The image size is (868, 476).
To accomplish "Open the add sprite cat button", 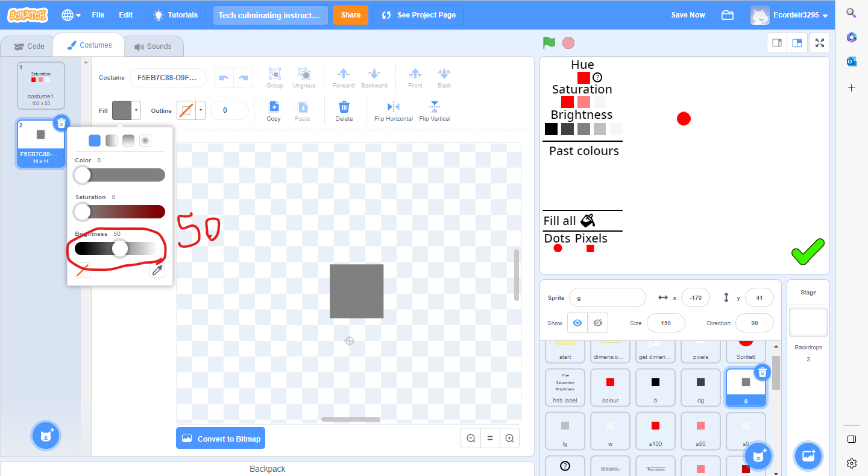I will pyautogui.click(x=758, y=456).
